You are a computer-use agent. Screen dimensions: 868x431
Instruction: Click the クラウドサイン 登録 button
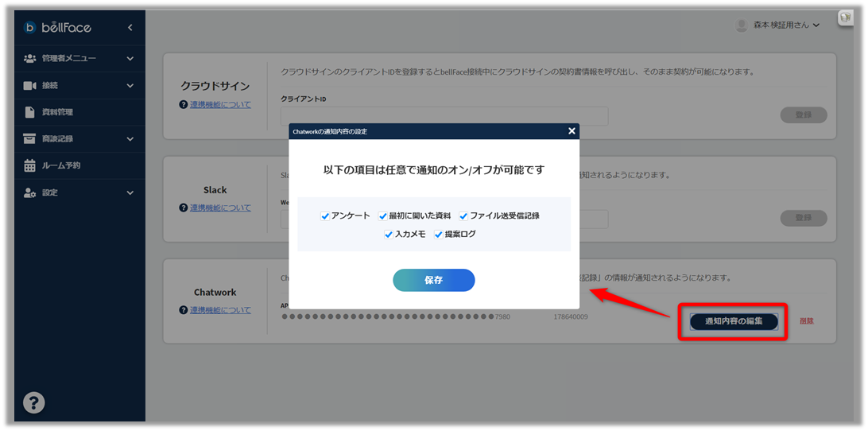804,115
